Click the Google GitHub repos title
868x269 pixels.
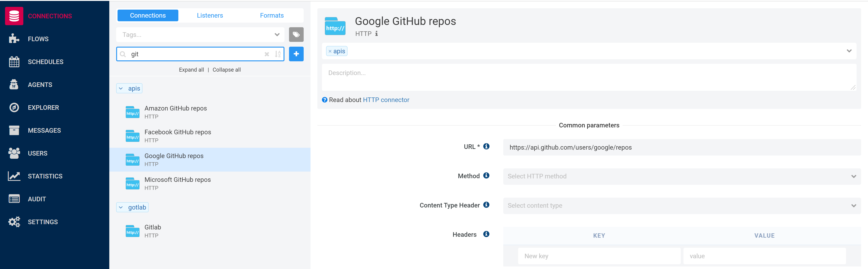coord(405,21)
